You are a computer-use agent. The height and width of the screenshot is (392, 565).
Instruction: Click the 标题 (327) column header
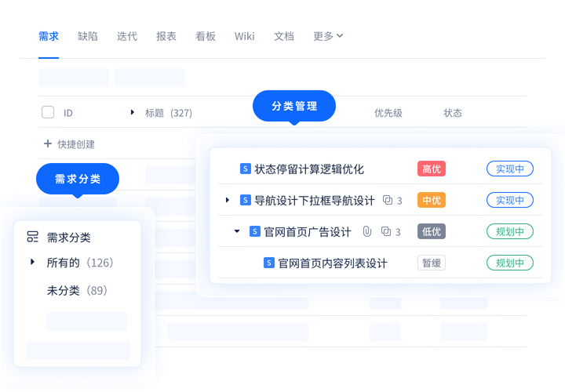tap(169, 113)
